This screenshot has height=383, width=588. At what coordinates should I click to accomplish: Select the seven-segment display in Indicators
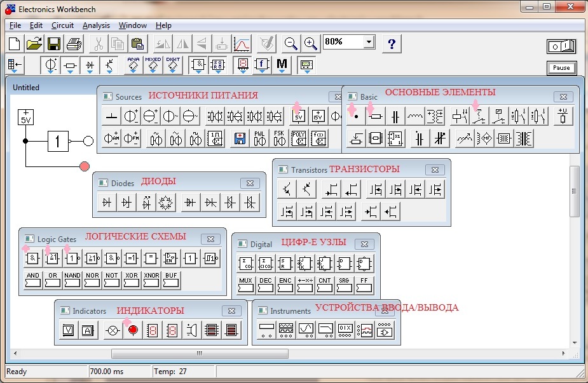click(x=153, y=330)
